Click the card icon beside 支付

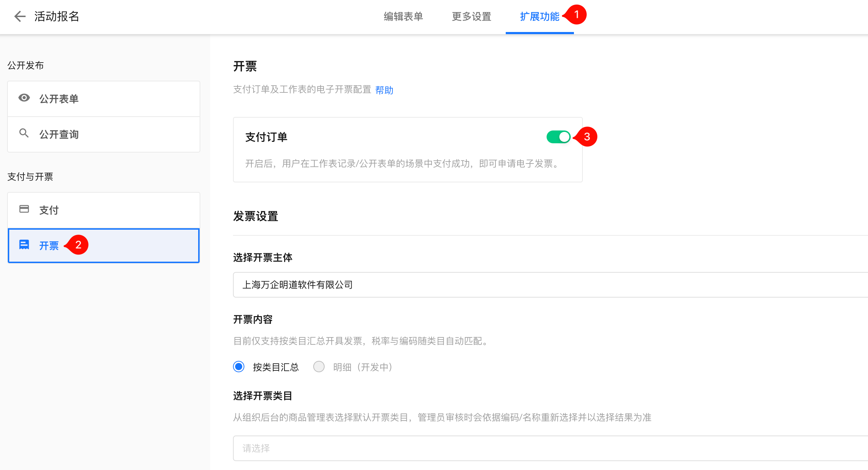(x=24, y=209)
